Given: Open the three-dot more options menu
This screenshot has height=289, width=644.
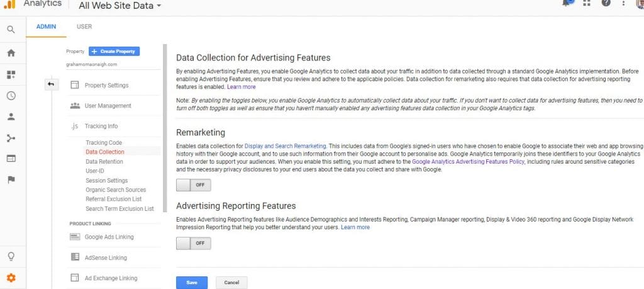Looking at the screenshot, I should pos(623,3).
